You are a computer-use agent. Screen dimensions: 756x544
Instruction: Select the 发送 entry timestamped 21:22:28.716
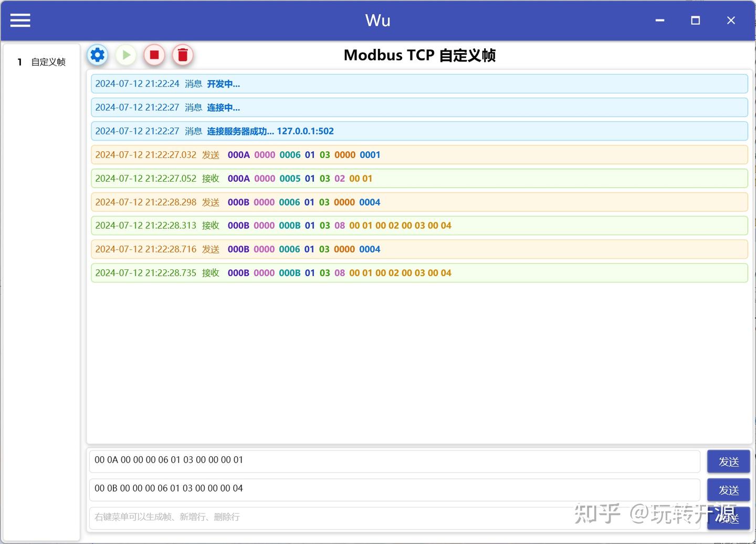(419, 249)
